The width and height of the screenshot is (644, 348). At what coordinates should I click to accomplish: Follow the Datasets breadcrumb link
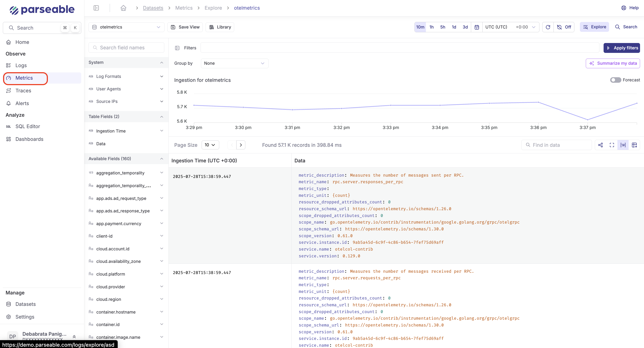coord(153,8)
